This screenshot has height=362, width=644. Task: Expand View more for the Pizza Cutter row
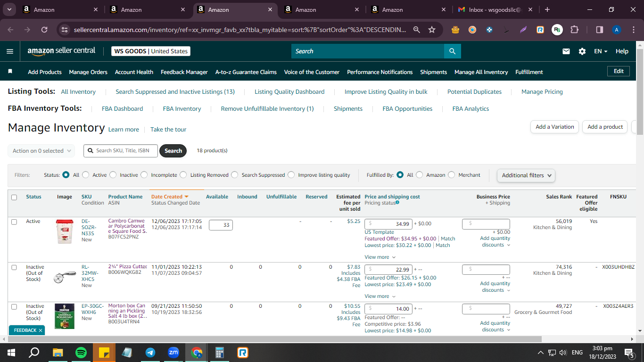380,296
